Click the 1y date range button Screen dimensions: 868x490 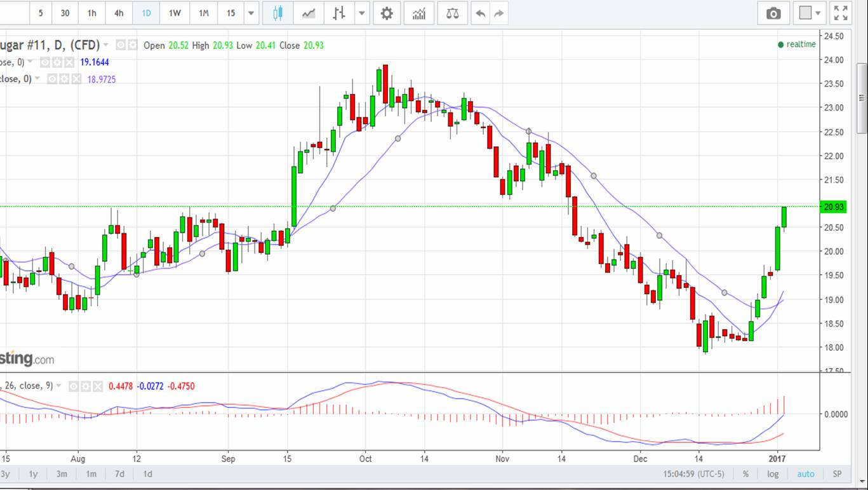coord(33,474)
